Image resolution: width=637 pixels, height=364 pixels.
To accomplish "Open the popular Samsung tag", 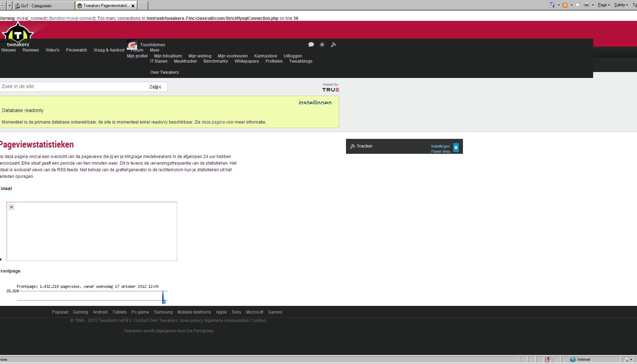I will [163, 312].
